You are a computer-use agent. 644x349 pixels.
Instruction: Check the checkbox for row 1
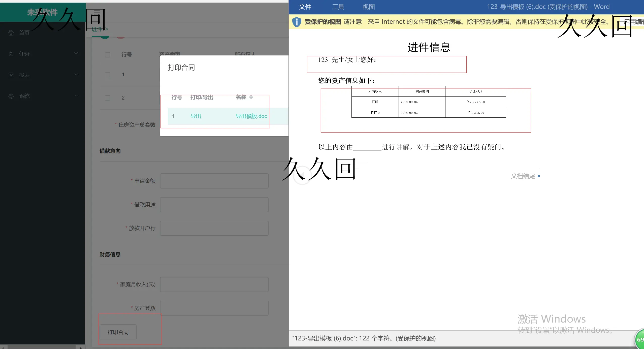point(107,75)
